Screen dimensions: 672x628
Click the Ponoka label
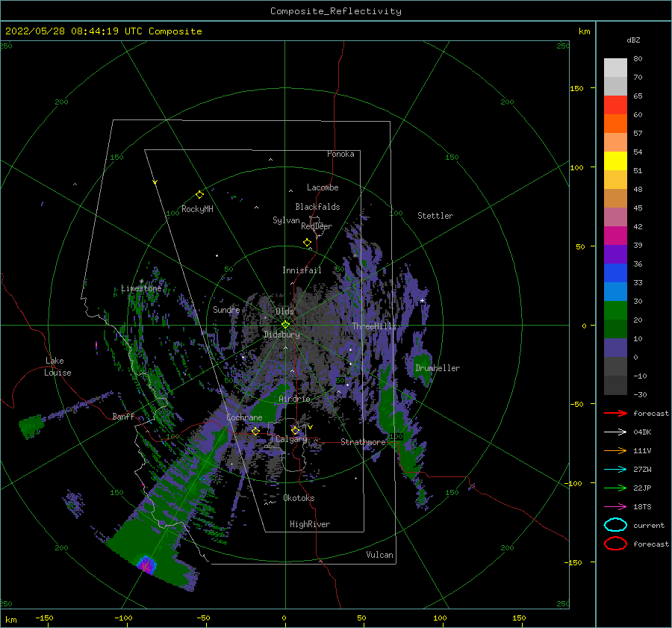point(340,154)
